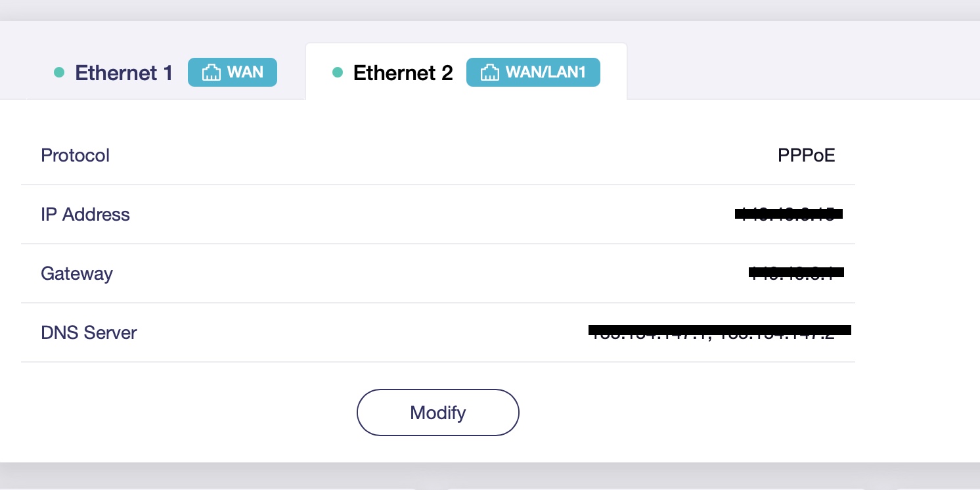980x490 pixels.
Task: Click the redacted IP Address value
Action: (788, 213)
